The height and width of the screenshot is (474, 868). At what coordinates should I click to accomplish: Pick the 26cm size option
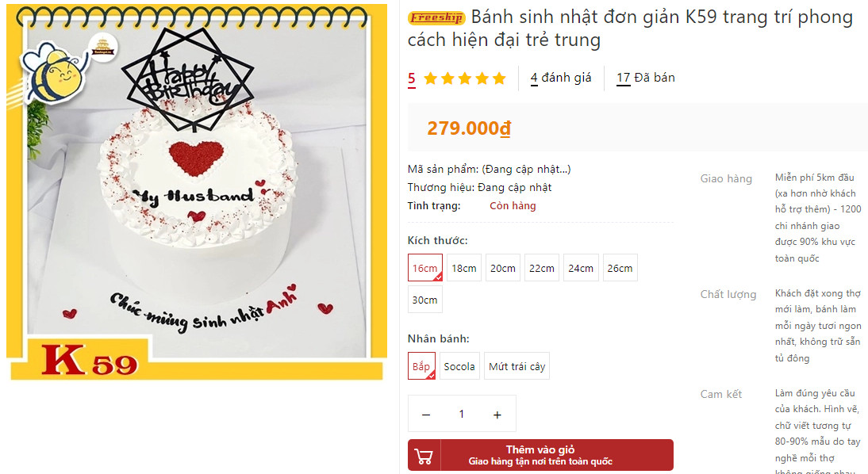pos(620,268)
